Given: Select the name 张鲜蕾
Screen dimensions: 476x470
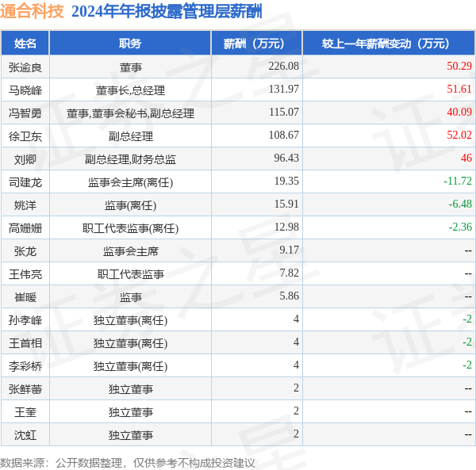Looking at the screenshot, I should coord(25,390).
